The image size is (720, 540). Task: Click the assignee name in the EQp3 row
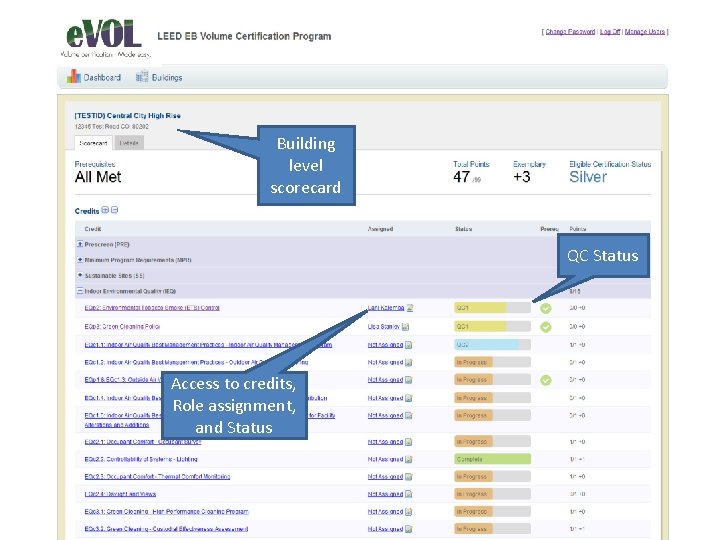pos(384,326)
